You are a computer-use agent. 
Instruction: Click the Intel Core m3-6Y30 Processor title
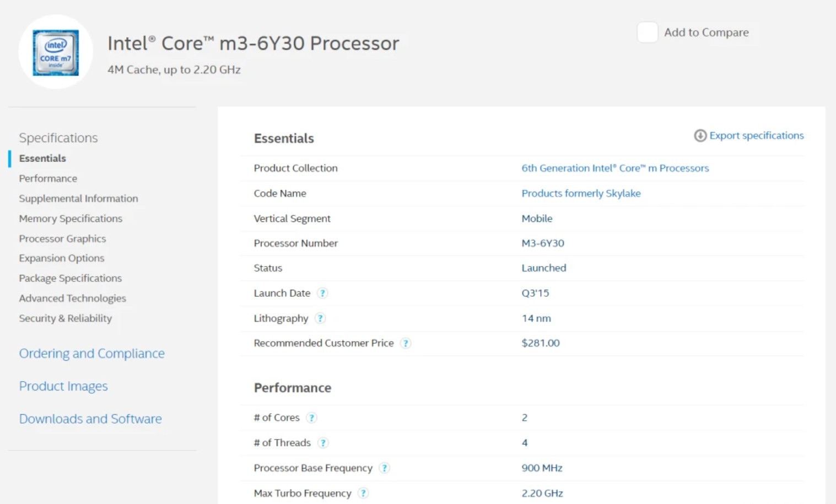click(253, 44)
